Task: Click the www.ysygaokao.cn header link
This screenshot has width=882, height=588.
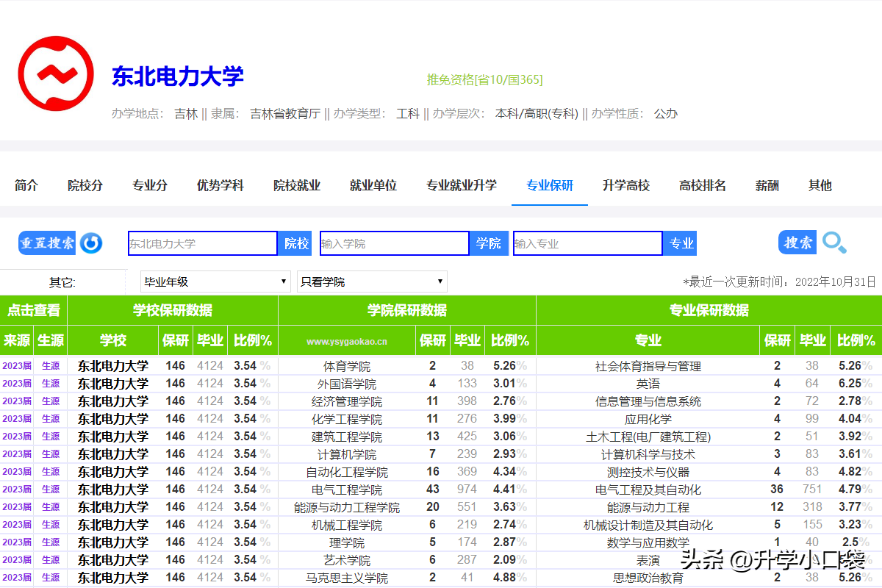Action: (347, 341)
